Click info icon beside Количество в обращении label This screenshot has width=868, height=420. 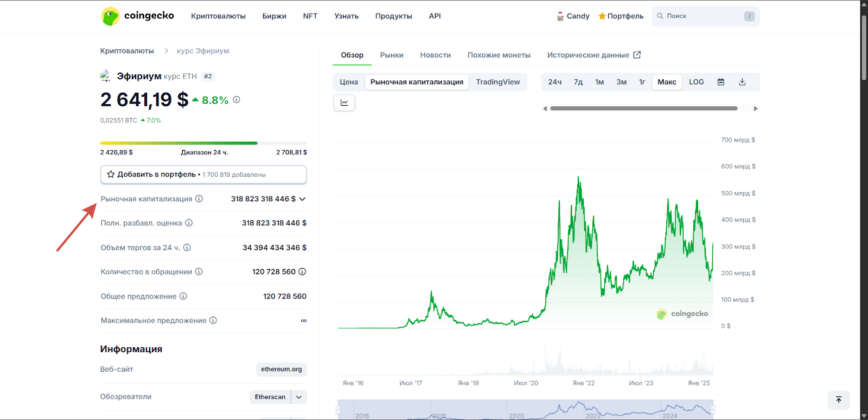199,271
